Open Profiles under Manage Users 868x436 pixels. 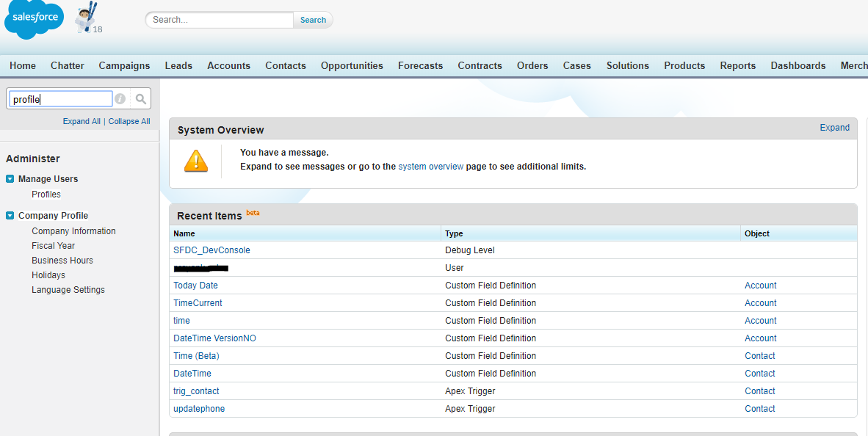coord(46,194)
